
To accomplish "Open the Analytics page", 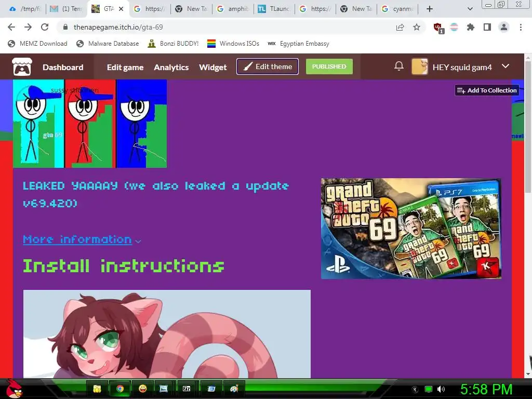I will tap(171, 67).
